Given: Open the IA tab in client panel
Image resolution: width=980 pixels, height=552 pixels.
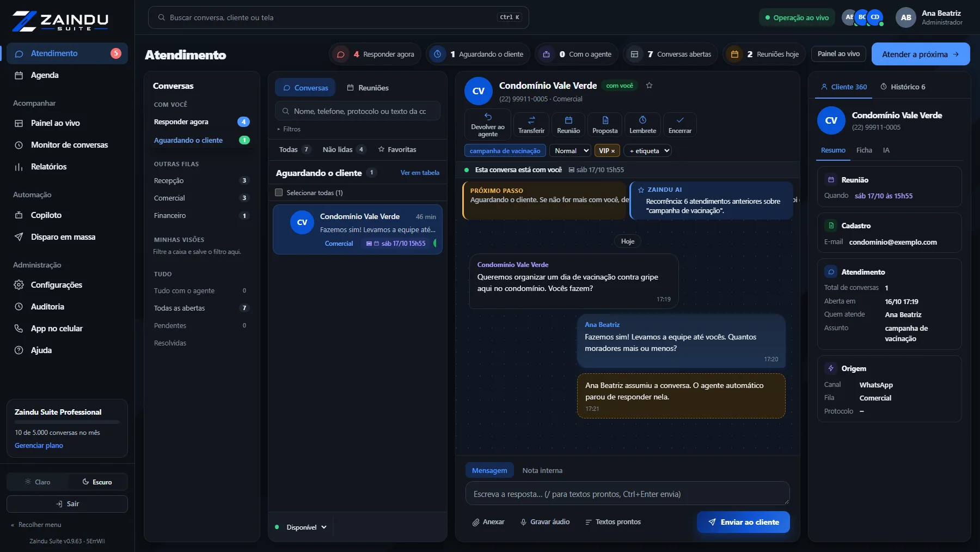Looking at the screenshot, I should click(x=886, y=150).
